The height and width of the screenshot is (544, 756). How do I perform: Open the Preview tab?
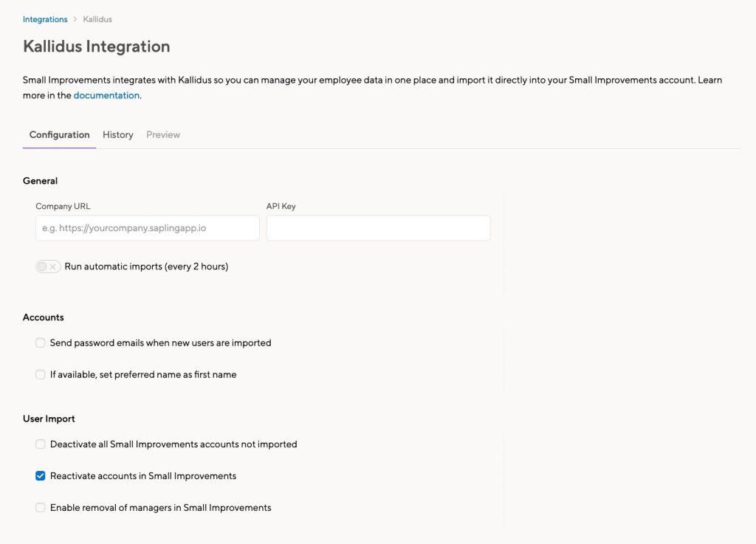[163, 134]
